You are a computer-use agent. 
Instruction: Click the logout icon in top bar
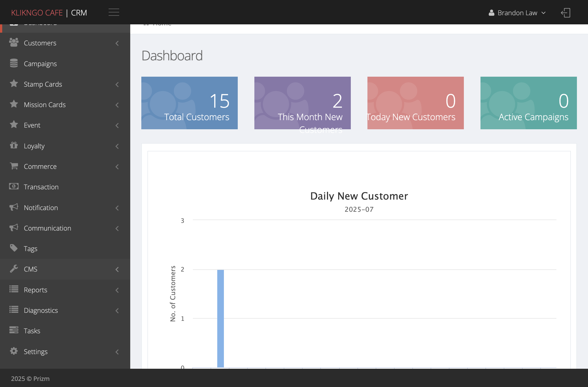(x=566, y=13)
